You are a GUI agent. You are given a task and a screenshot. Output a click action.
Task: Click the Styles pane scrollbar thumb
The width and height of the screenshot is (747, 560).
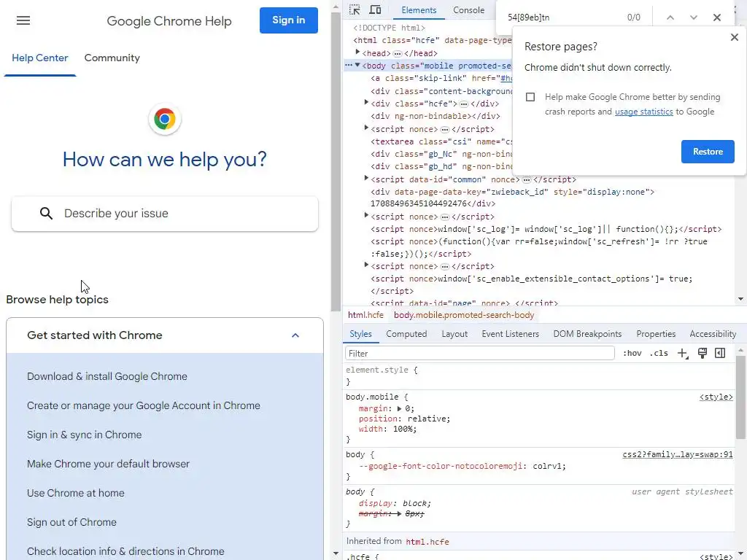point(740,397)
